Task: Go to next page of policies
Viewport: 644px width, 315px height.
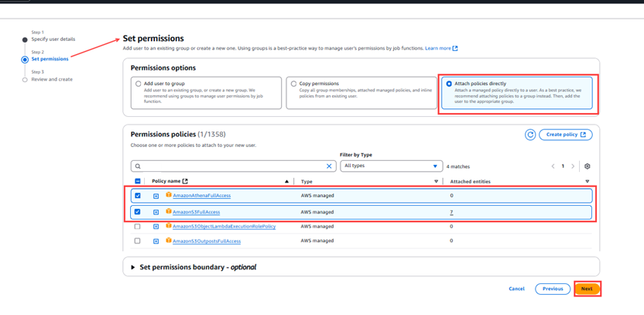Action: tap(574, 166)
